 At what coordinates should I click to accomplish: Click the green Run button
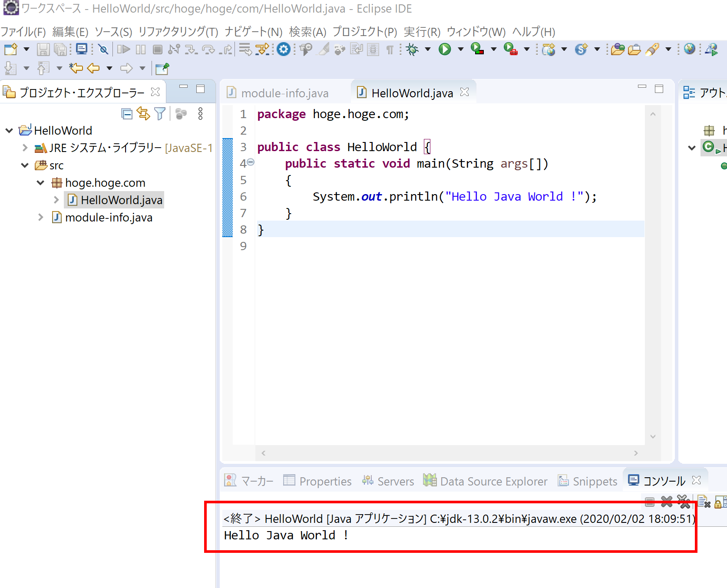tap(445, 49)
